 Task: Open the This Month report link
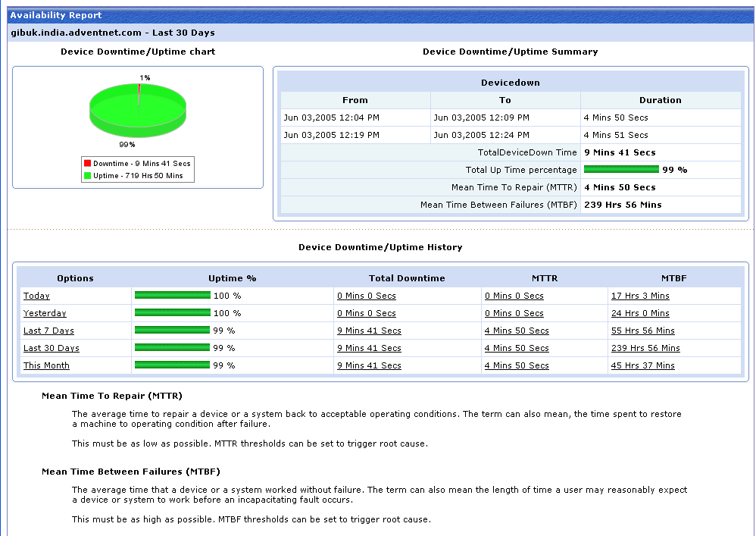46,365
